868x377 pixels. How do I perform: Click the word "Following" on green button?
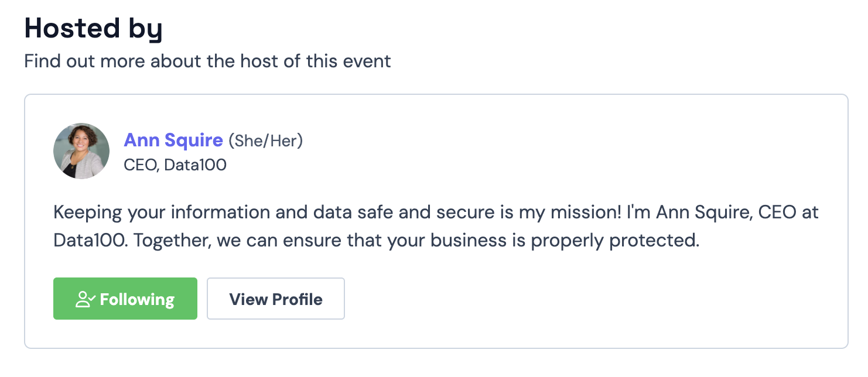[x=137, y=299]
